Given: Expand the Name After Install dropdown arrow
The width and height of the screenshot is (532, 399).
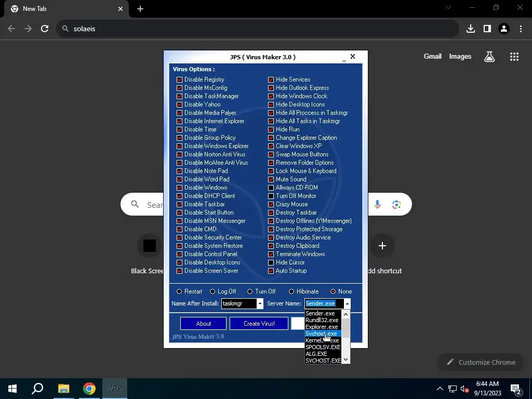Looking at the screenshot, I should click(260, 303).
